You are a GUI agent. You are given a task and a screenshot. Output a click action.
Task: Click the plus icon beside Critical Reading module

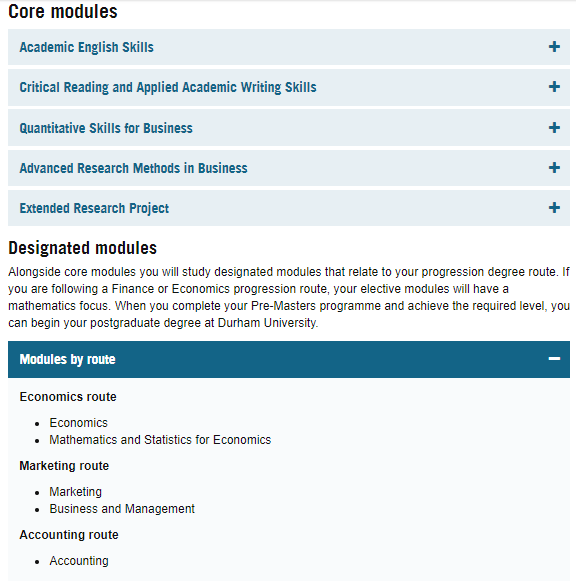(554, 87)
